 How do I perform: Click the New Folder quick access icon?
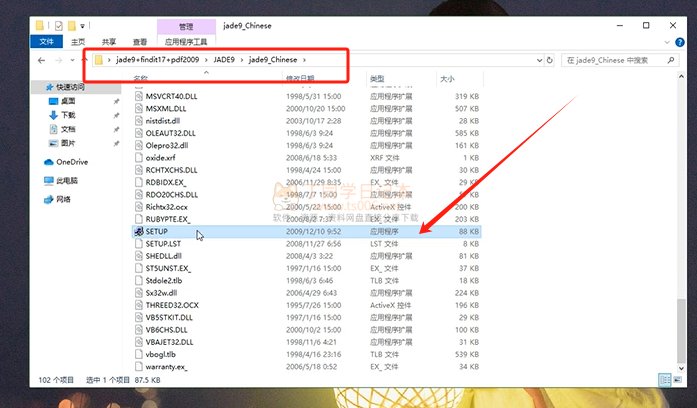click(72, 26)
